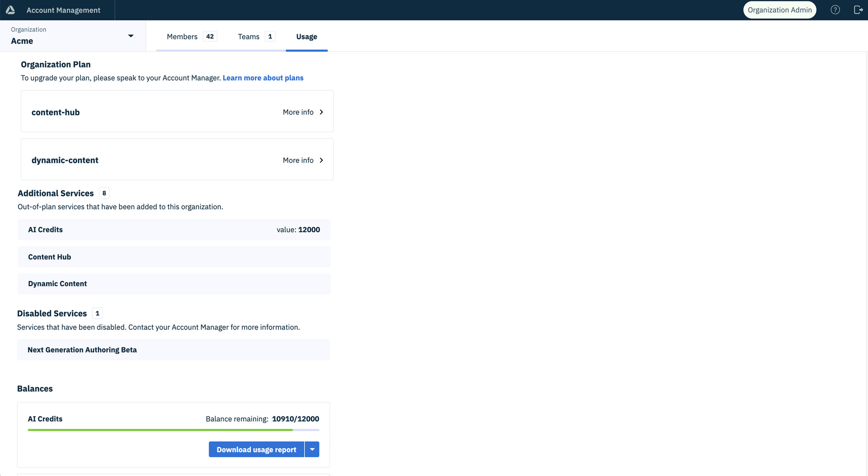Select the Next Generation Authoring Beta row
868x476 pixels.
173,350
